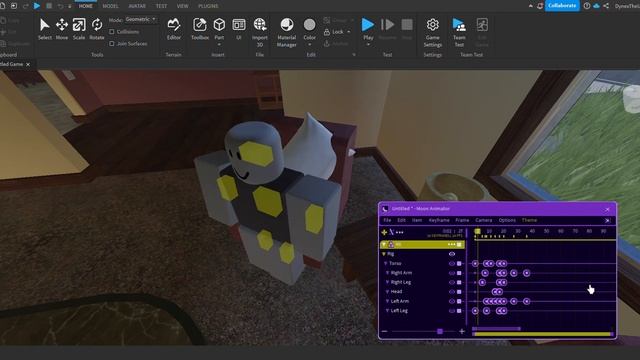
Task: Switch to the PLUGINS ribbon tab
Action: [x=208, y=6]
